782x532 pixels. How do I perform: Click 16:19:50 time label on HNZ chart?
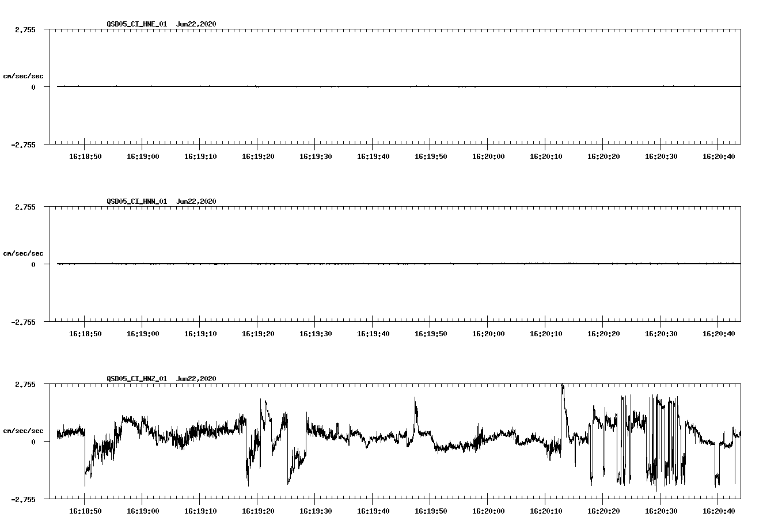(x=431, y=511)
